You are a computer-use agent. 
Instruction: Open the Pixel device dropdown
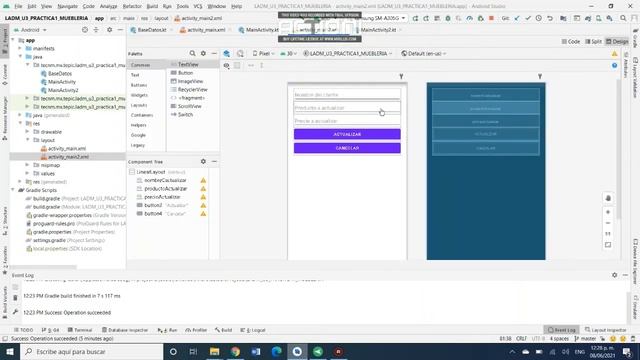263,53
